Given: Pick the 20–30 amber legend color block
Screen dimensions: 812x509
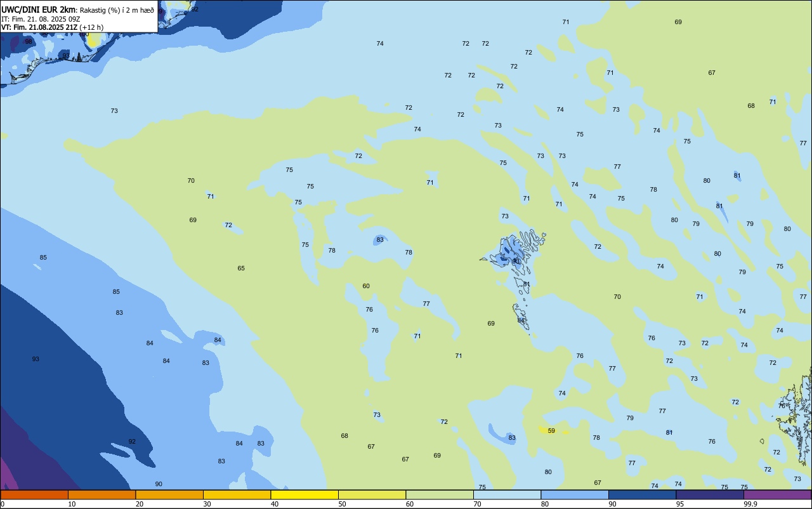Looking at the screenshot, I should tap(169, 494).
